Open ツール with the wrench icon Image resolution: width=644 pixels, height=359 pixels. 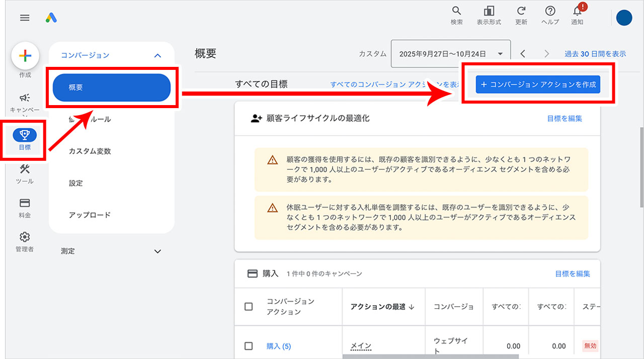(x=25, y=170)
